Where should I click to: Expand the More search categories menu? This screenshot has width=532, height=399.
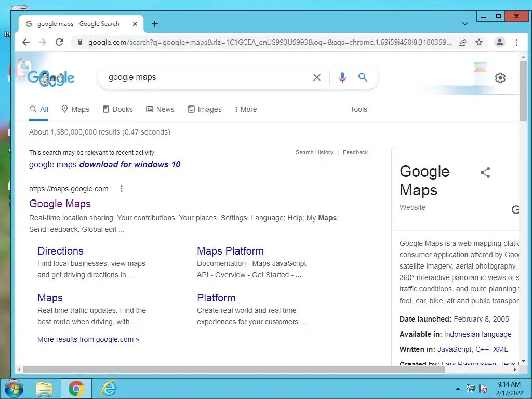246,109
